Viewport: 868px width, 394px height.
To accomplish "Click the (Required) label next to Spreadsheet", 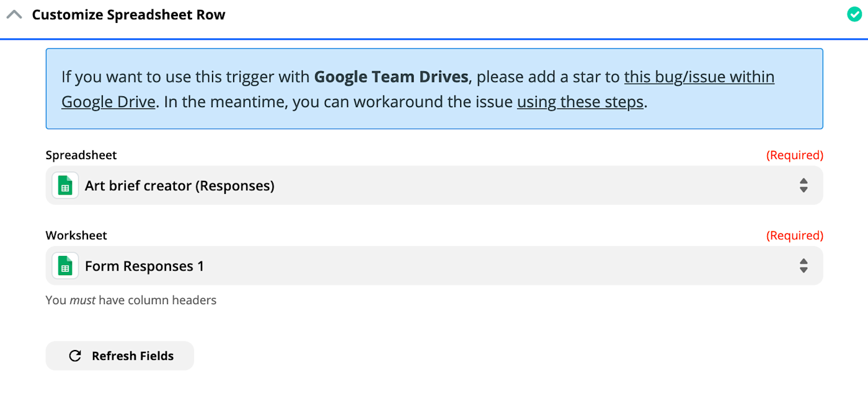I will pyautogui.click(x=795, y=155).
